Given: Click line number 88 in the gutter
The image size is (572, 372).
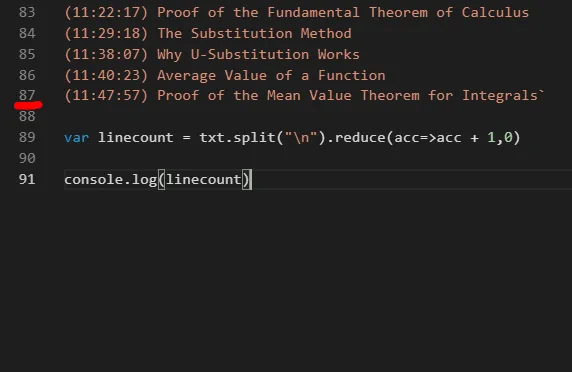Looking at the screenshot, I should (x=27, y=117).
